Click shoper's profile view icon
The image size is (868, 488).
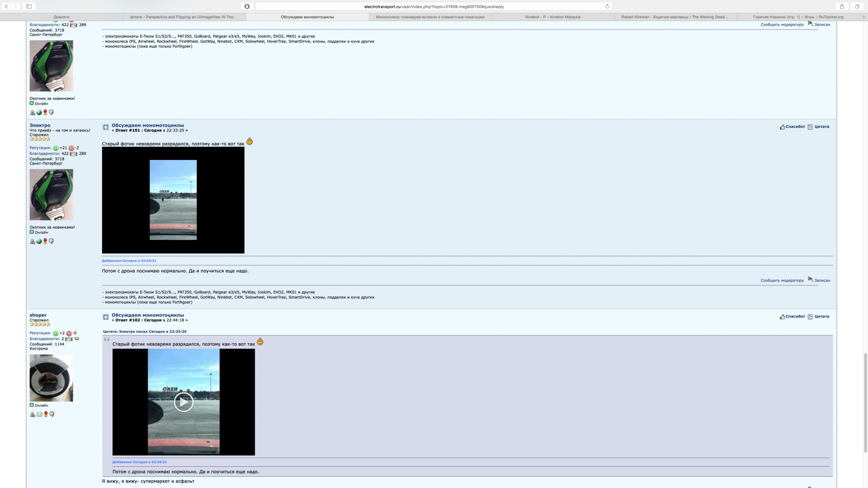click(x=33, y=415)
